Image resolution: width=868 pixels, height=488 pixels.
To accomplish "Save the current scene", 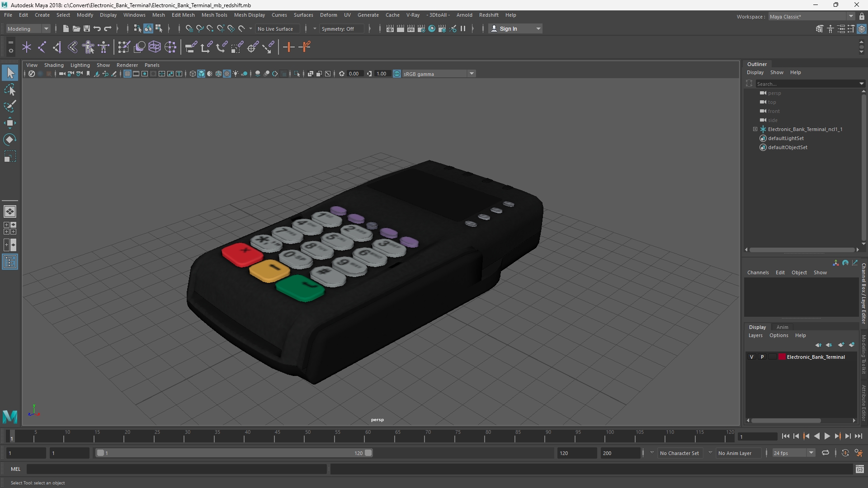I will click(x=86, y=28).
